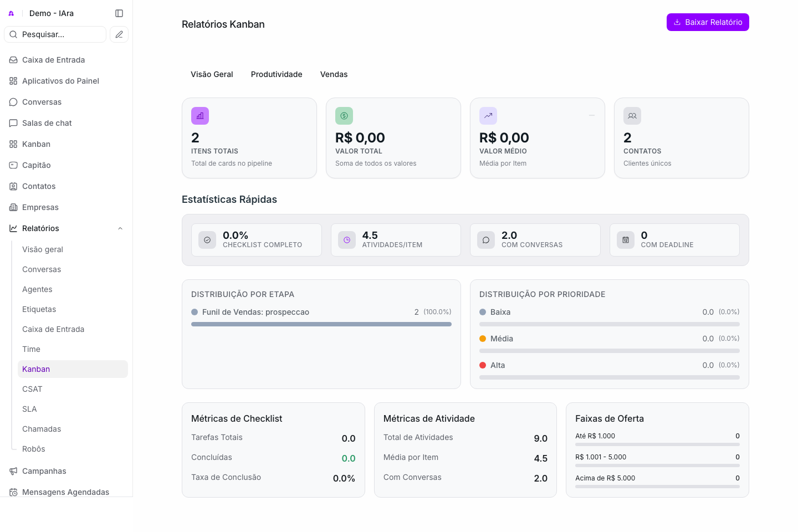Collapse the Relatórios sidebar section
Image resolution: width=798 pixels, height=532 pixels.
tap(120, 228)
